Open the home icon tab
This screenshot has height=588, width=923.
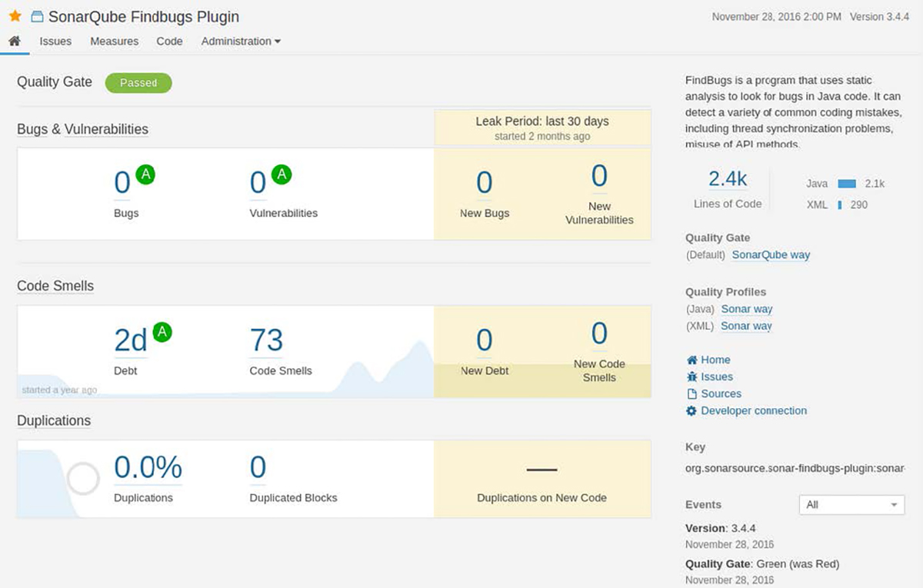pos(15,41)
